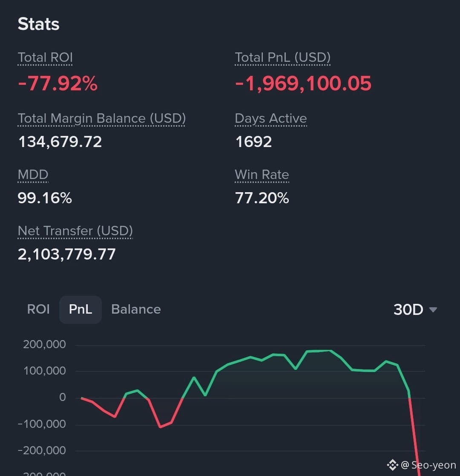Tap the MDD label tooltip
460x476 pixels.
click(x=33, y=175)
